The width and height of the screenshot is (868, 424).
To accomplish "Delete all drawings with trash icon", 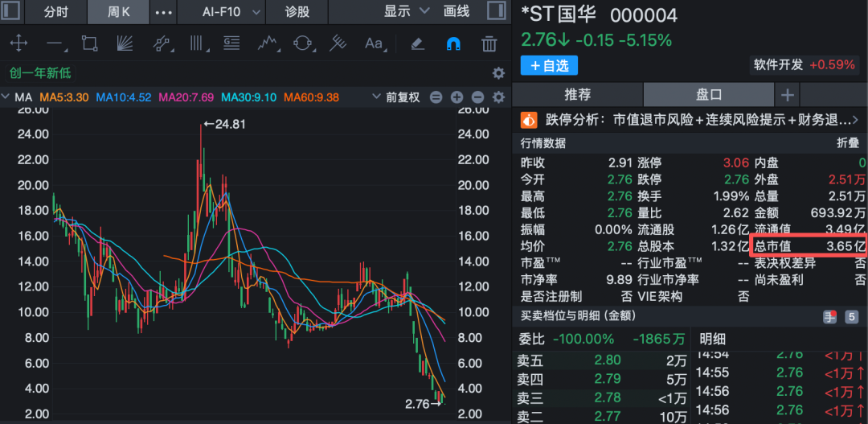I will pos(489,43).
